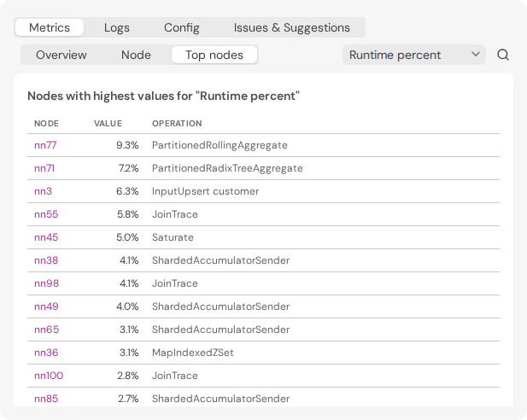The width and height of the screenshot is (527, 420).
Task: Open node link nn85
Action: 46,399
